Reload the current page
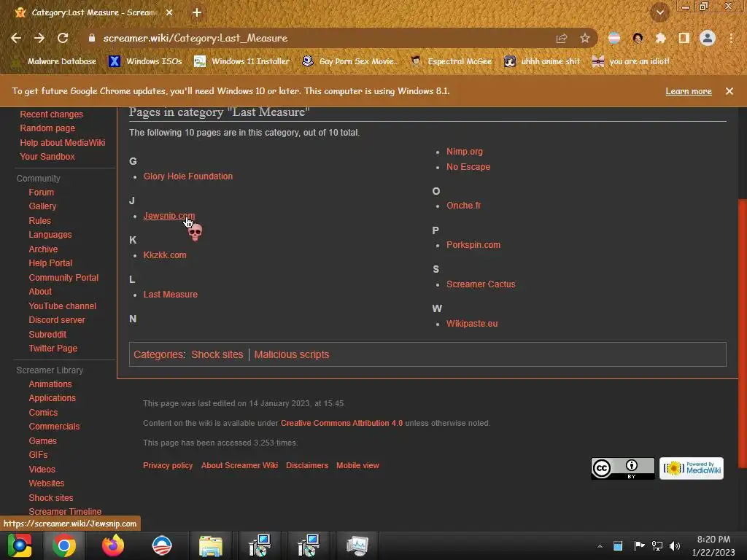The image size is (747, 560). coord(63,38)
